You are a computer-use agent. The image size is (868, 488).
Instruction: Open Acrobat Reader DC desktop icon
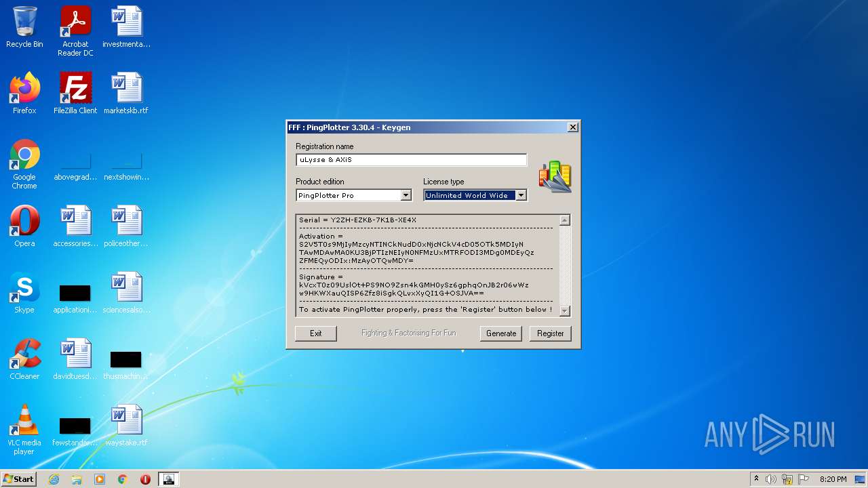(75, 30)
